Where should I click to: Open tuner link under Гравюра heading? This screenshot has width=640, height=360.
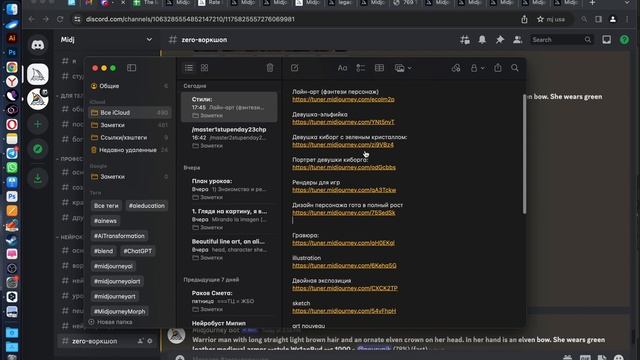(x=343, y=243)
